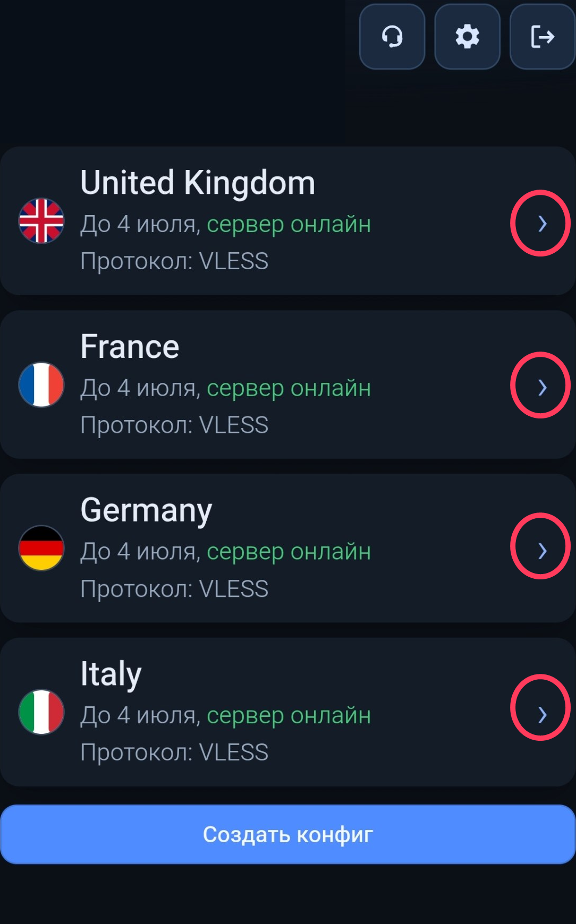Viewport: 576px width, 924px height.
Task: Tap the United Kingdom flag icon
Action: (41, 221)
